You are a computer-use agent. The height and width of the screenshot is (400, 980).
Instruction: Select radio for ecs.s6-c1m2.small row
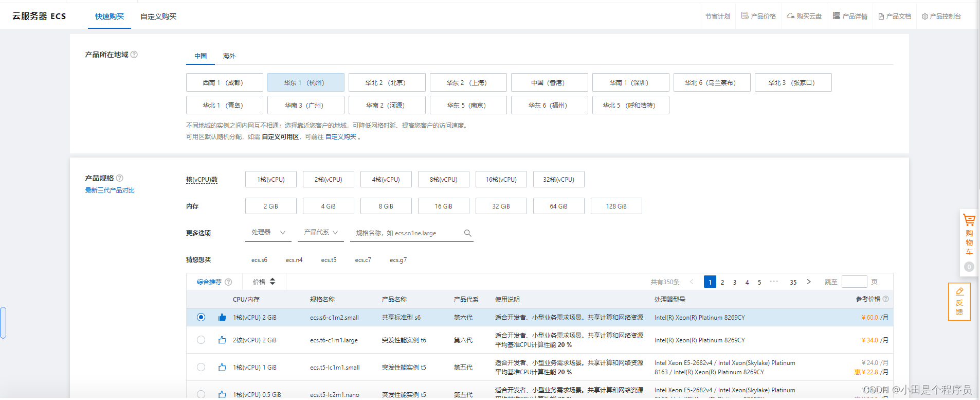click(201, 317)
